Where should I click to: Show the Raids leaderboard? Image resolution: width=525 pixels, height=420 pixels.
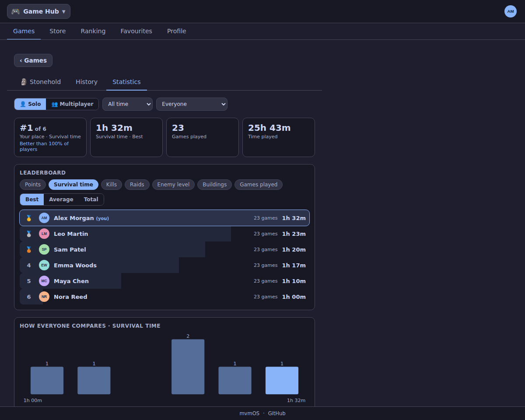coord(137,185)
